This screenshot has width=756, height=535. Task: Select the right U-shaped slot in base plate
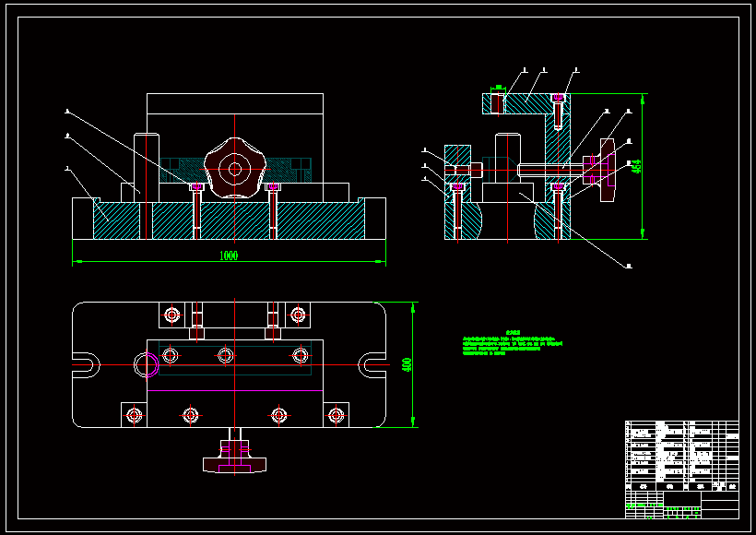pyautogui.click(x=372, y=364)
